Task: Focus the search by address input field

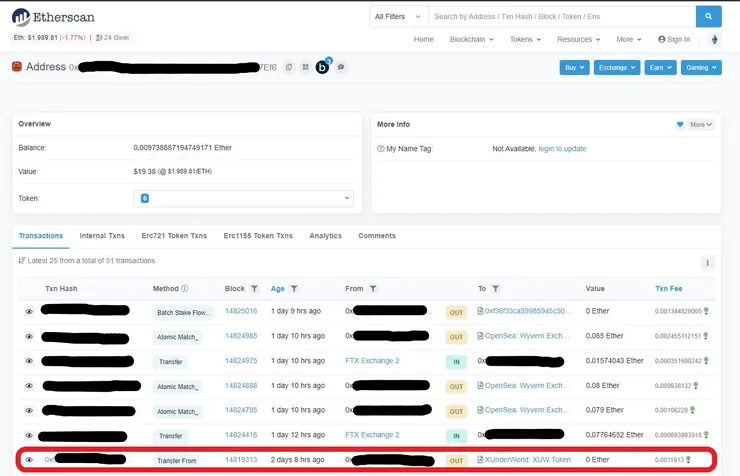Action: click(562, 17)
